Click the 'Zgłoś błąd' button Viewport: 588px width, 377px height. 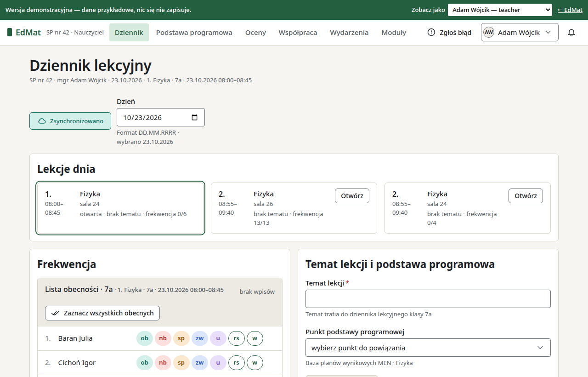449,33
